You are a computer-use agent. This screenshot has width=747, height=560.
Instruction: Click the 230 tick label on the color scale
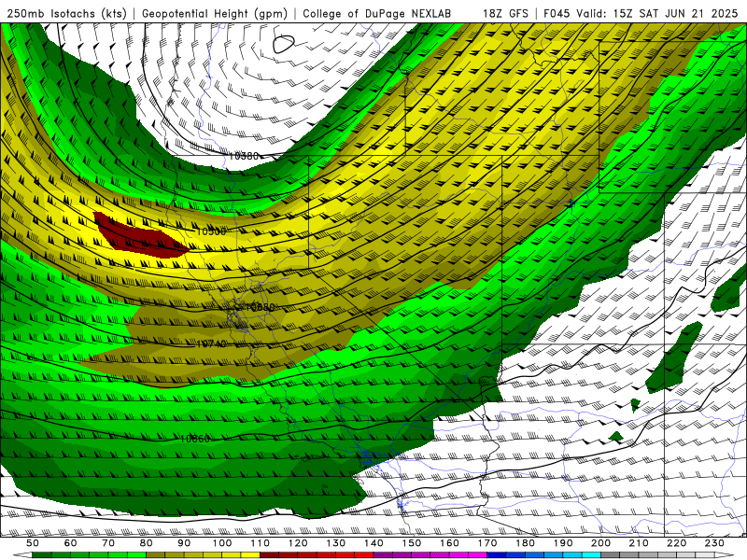(714, 543)
